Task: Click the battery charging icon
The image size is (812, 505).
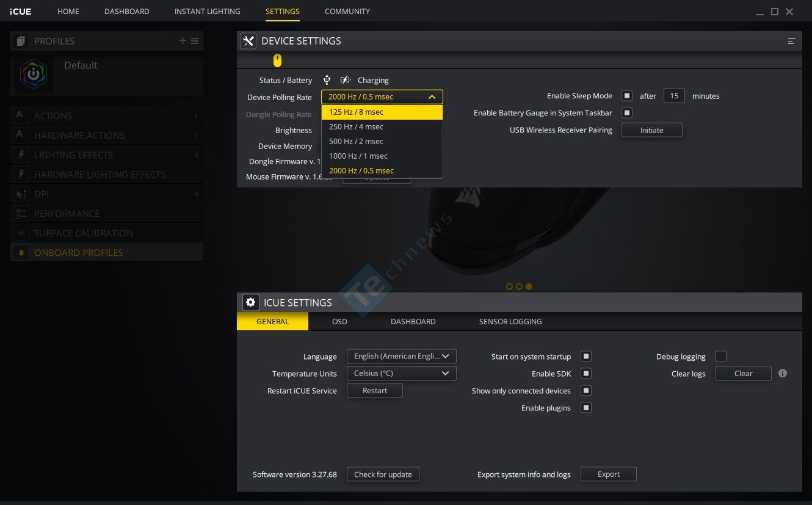Action: click(345, 80)
